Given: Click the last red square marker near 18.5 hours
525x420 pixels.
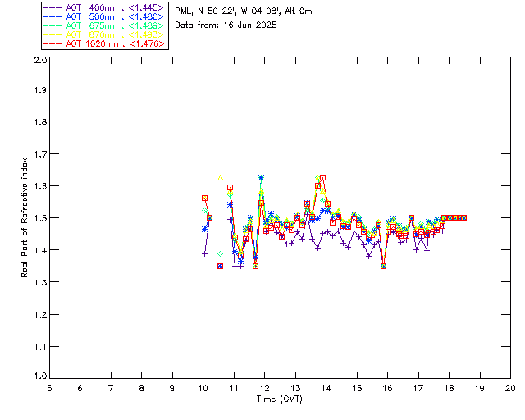Looking at the screenshot, I should [x=464, y=217].
